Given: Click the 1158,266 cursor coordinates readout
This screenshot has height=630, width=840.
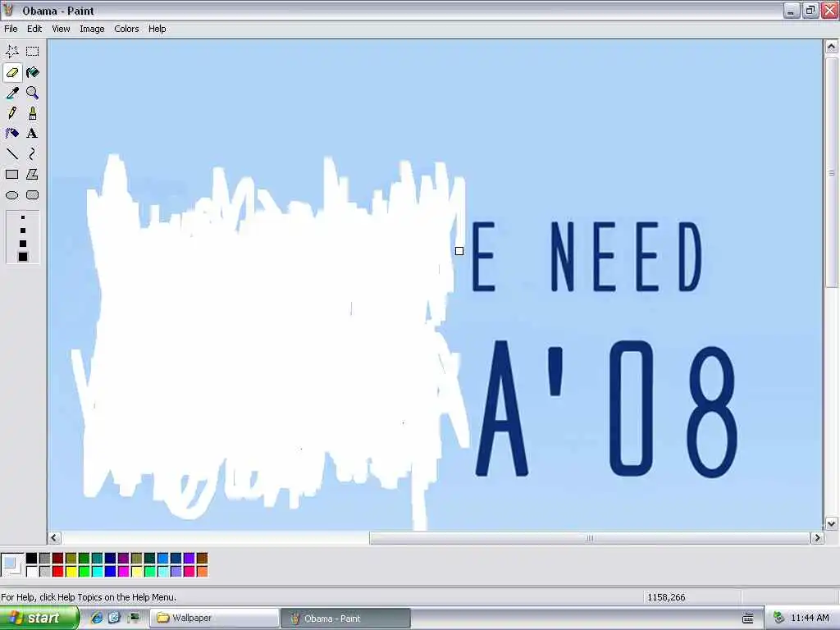Looking at the screenshot, I should click(666, 597).
